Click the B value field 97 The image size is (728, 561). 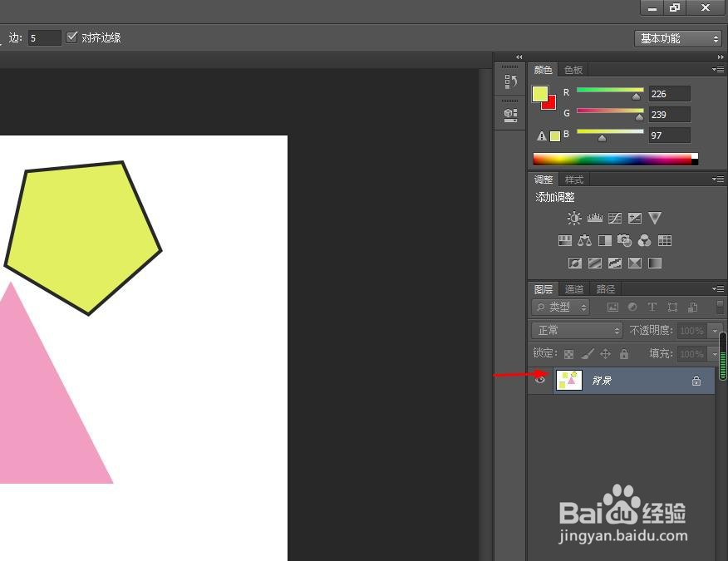[x=670, y=135]
